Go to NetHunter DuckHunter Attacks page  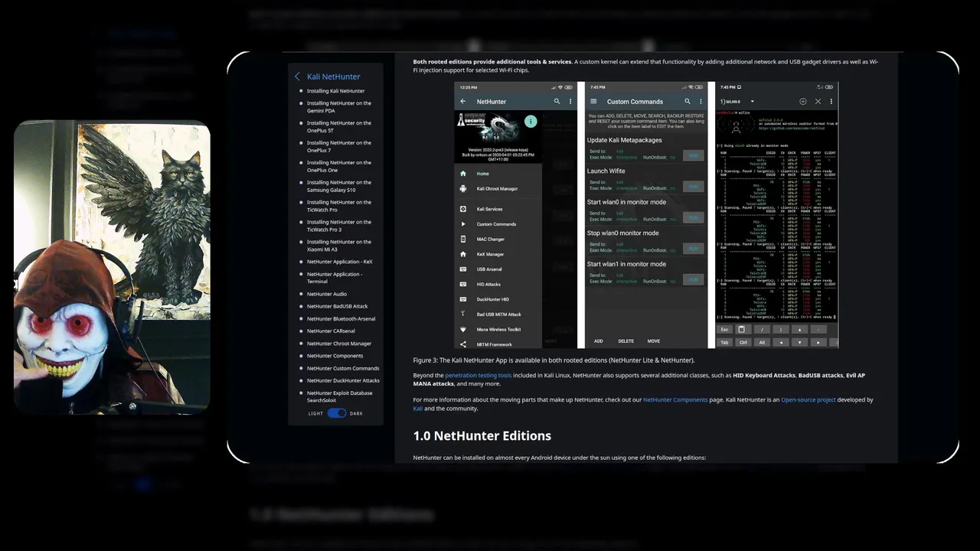pos(343,380)
